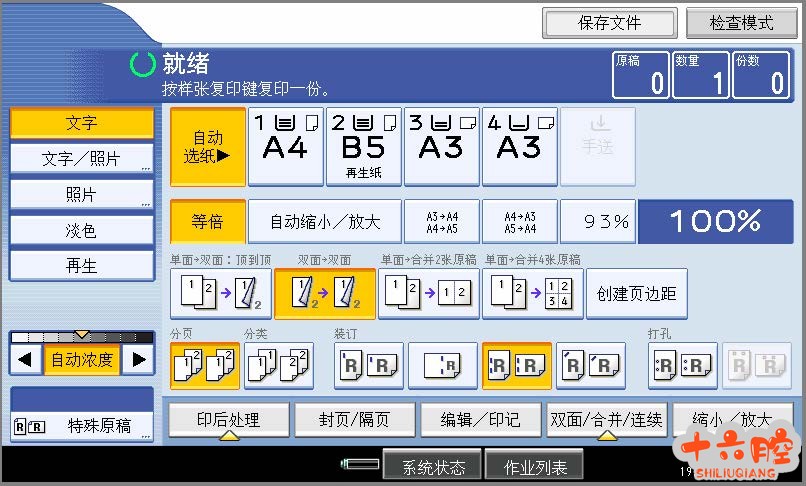
Task: Enable 自动选纸 paper selection
Action: coord(207,147)
